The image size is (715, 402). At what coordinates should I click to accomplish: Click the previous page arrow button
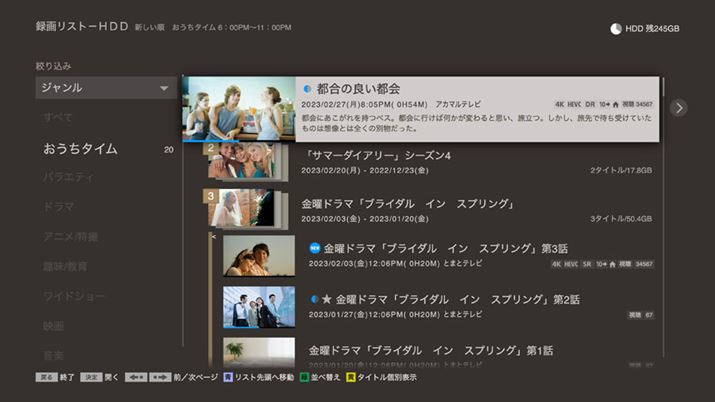pyautogui.click(x=136, y=377)
